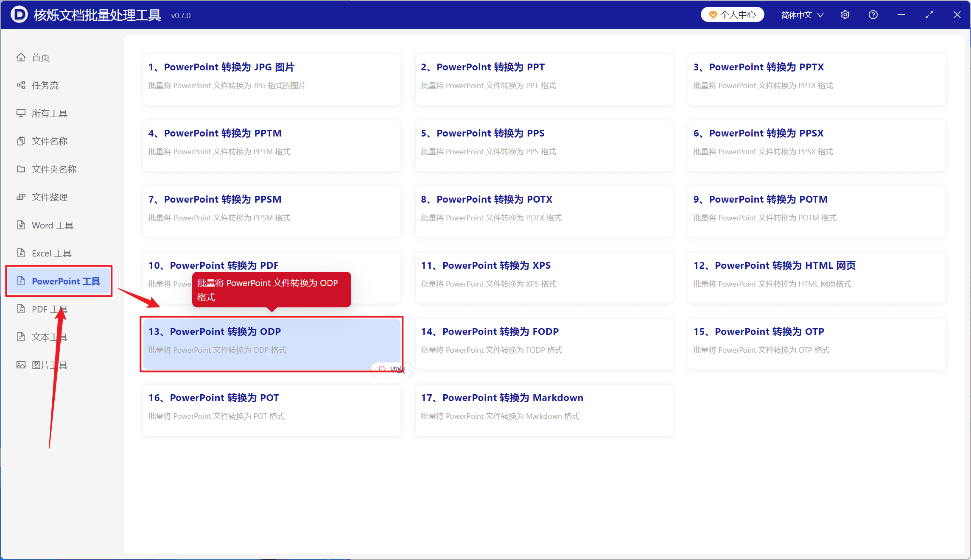Click the workflow icon beside 任务流
Screen dimensions: 971x560
(21, 85)
